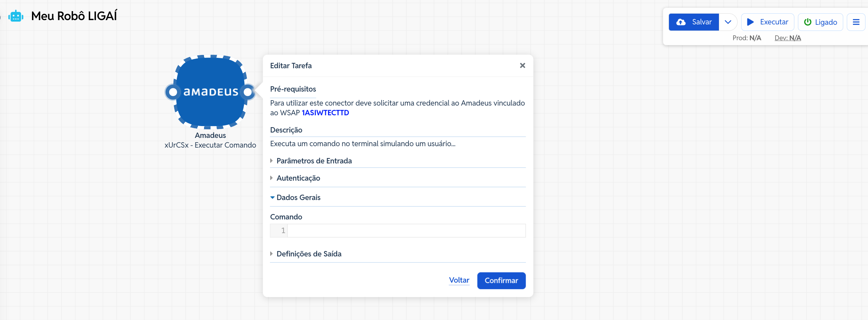Click Voltar to go back
Viewport: 868px width, 320px height.
pyautogui.click(x=459, y=280)
